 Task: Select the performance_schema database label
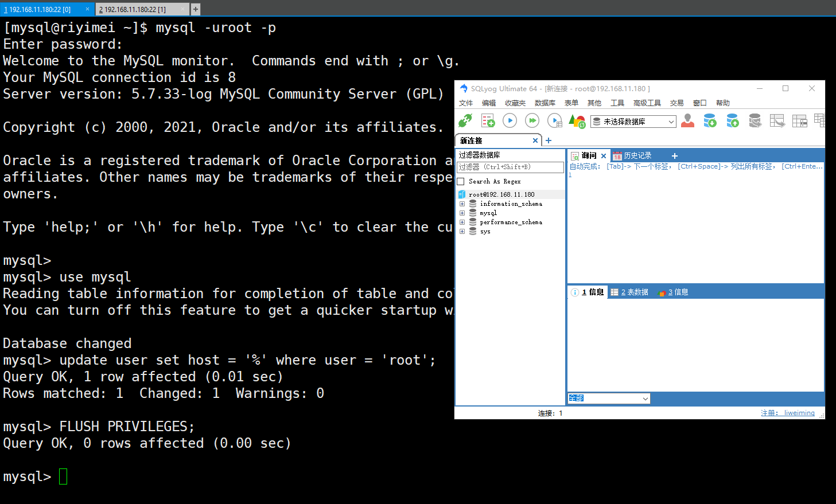click(x=511, y=222)
